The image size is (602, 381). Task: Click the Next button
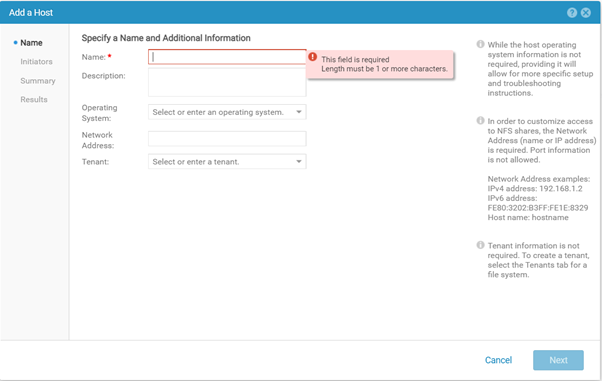point(558,360)
